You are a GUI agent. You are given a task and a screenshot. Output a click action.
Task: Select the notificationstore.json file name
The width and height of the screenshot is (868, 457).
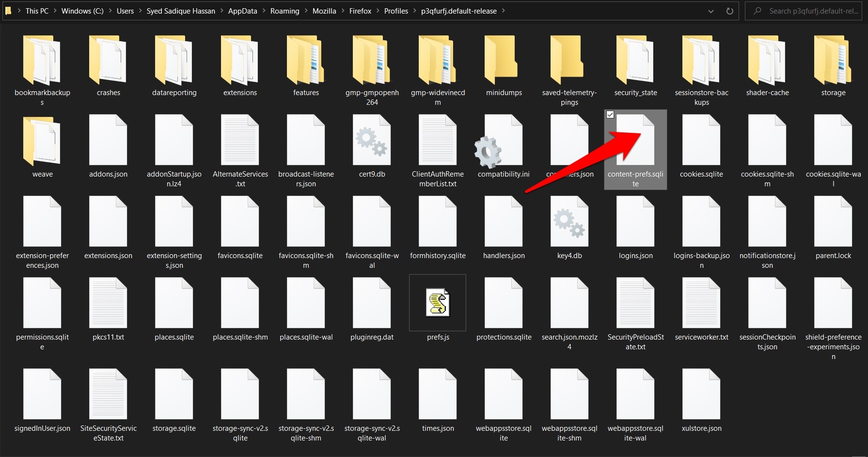click(x=767, y=261)
